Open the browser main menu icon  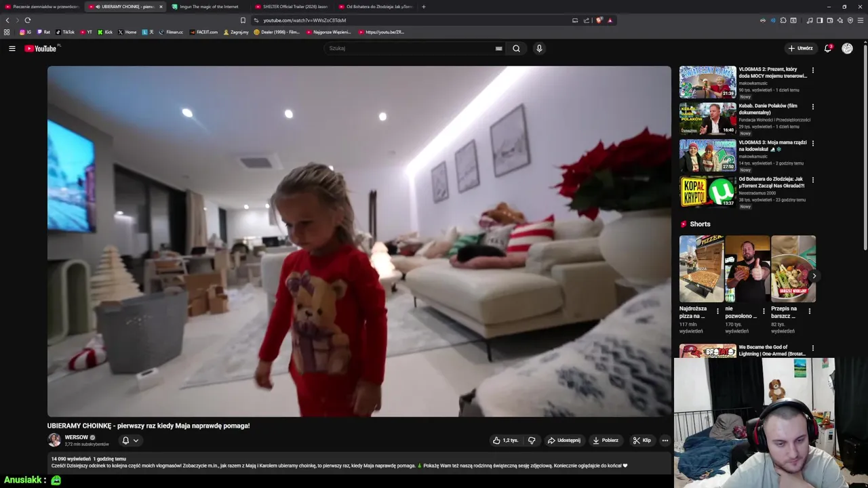pos(861,20)
